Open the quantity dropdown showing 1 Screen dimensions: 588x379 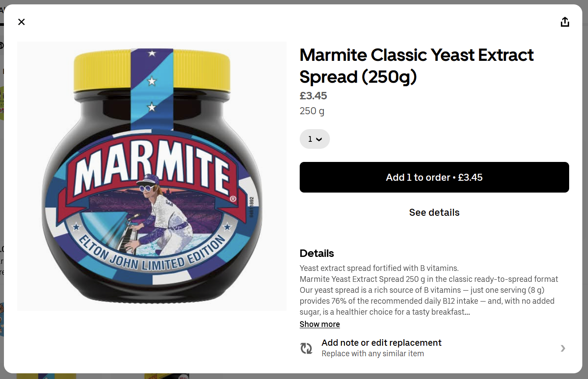315,139
